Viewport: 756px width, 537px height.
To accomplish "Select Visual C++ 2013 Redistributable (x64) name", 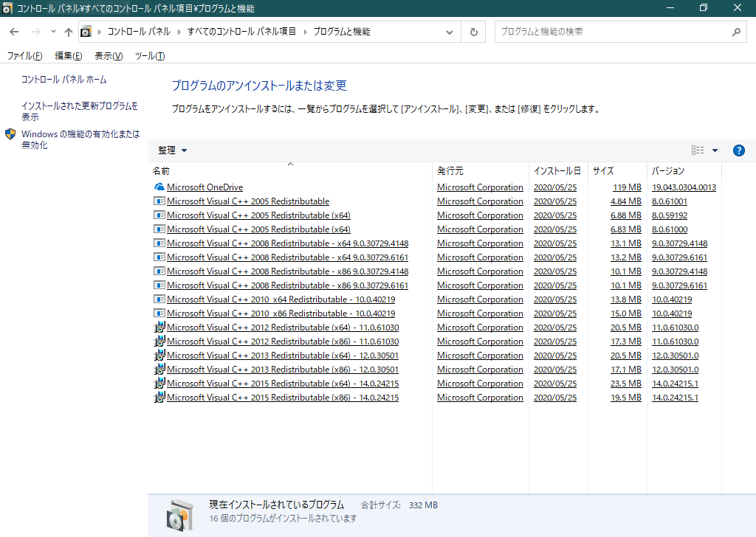I will pos(283,356).
